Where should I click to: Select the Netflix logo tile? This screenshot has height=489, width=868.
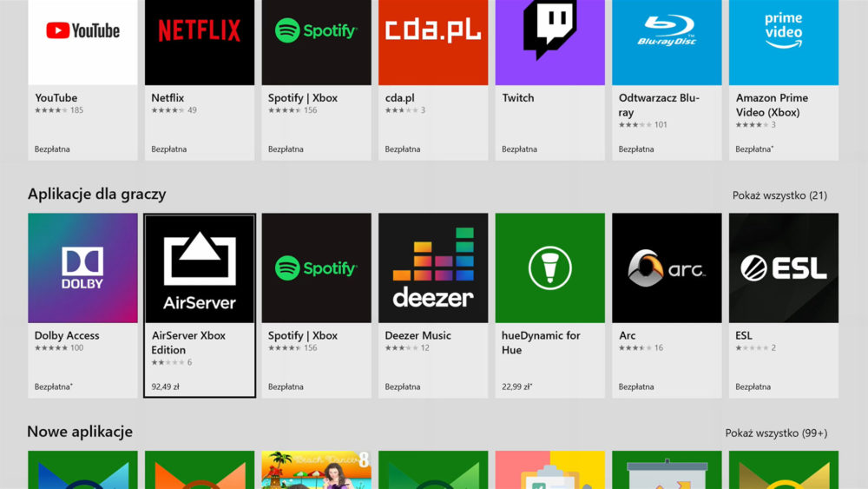[x=200, y=42]
